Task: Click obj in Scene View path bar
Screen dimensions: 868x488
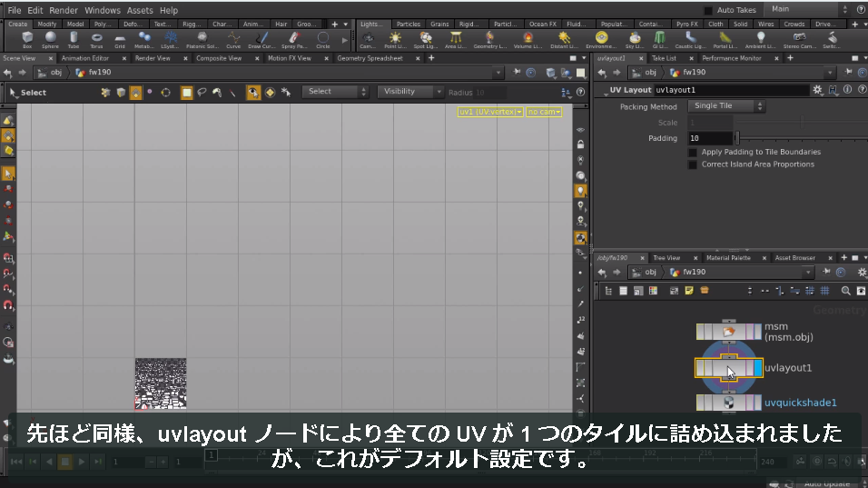Action: (56, 73)
